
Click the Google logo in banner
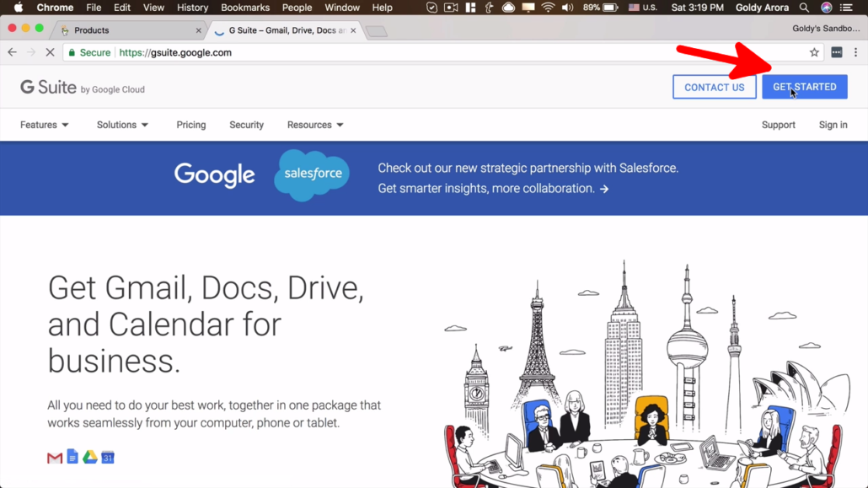tap(215, 175)
